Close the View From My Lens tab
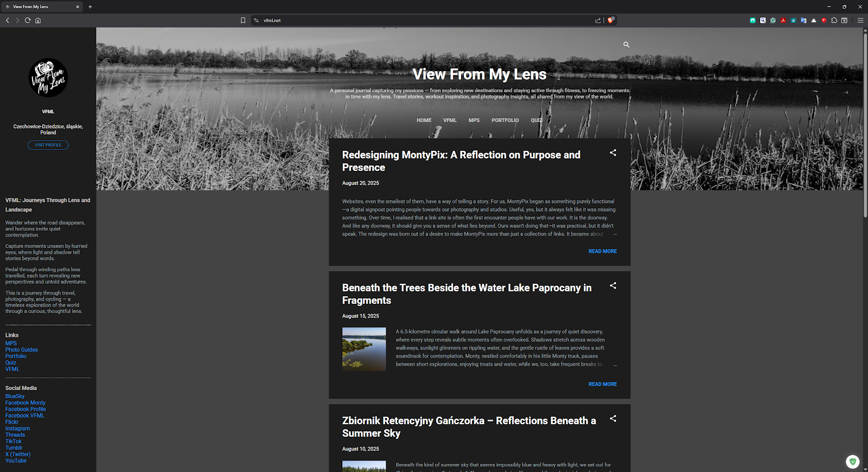The width and height of the screenshot is (868, 472). pyautogui.click(x=78, y=7)
